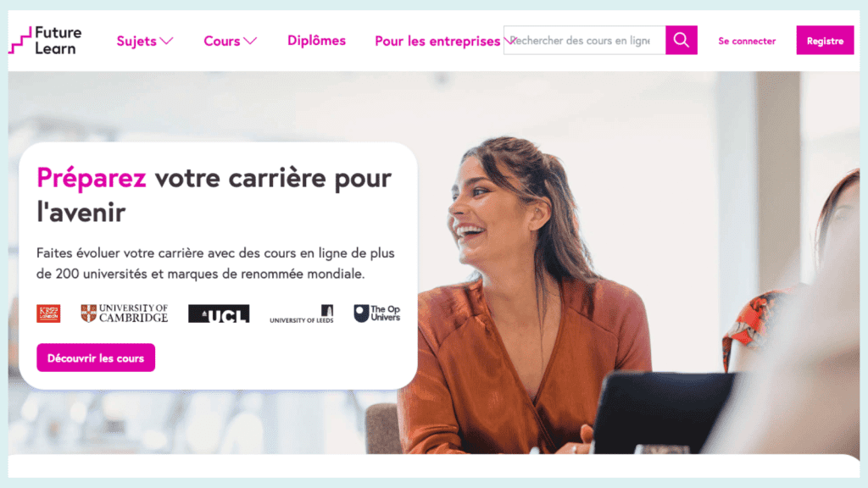Click the Se connecter link

(x=747, y=41)
